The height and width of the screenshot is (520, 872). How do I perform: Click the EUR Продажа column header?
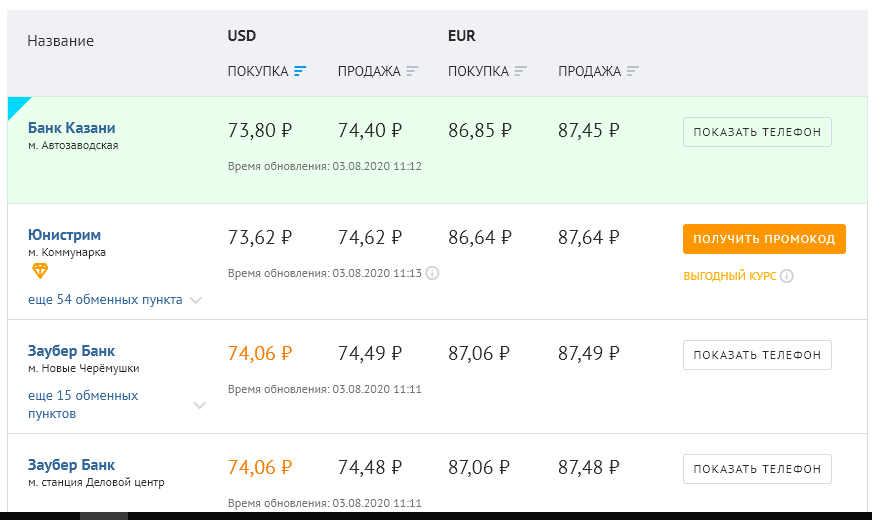tap(589, 71)
